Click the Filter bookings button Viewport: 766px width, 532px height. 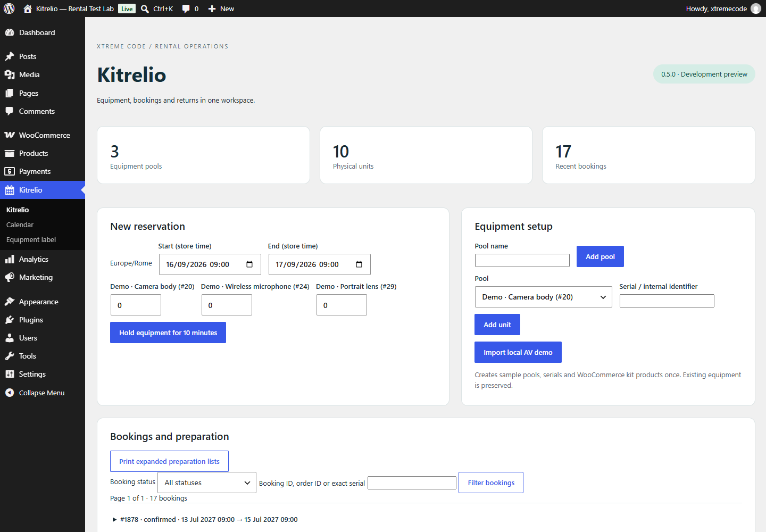(491, 483)
